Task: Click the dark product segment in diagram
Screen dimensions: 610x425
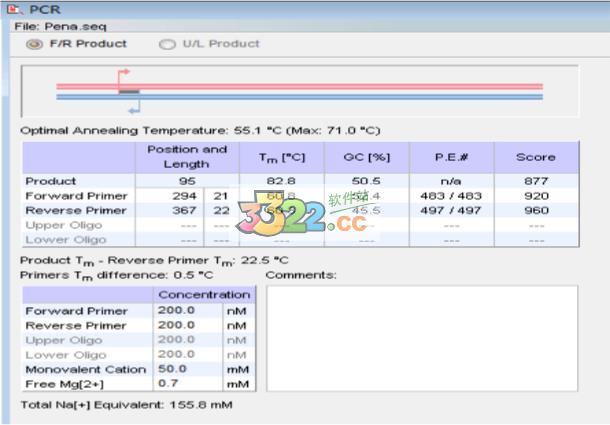Action: 129,92
